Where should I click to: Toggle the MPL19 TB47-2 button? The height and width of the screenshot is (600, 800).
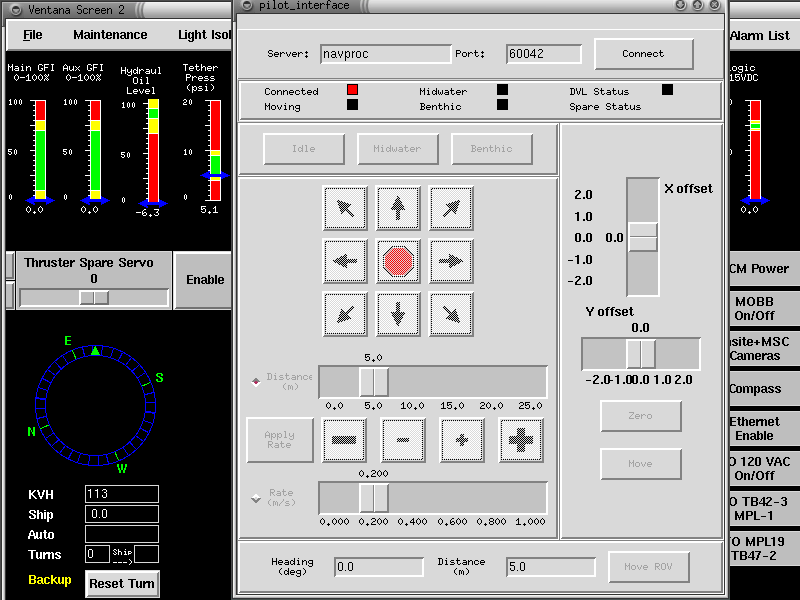click(x=763, y=548)
